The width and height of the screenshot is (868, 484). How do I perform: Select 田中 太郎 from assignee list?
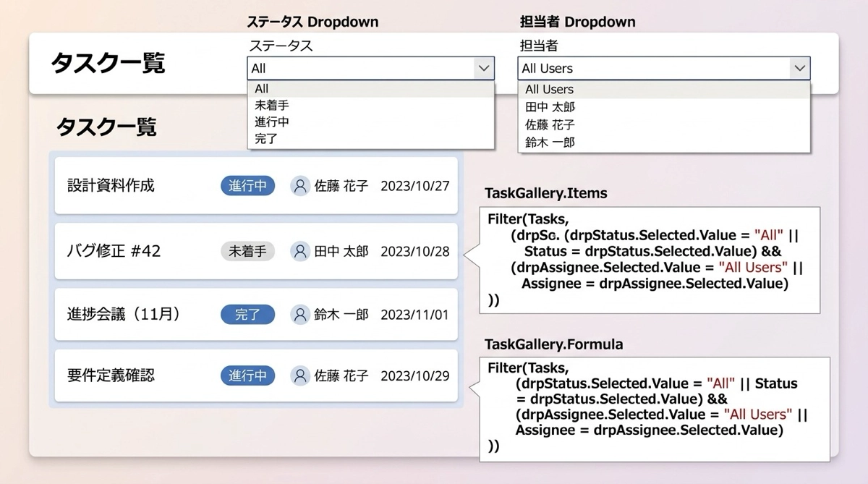(550, 107)
